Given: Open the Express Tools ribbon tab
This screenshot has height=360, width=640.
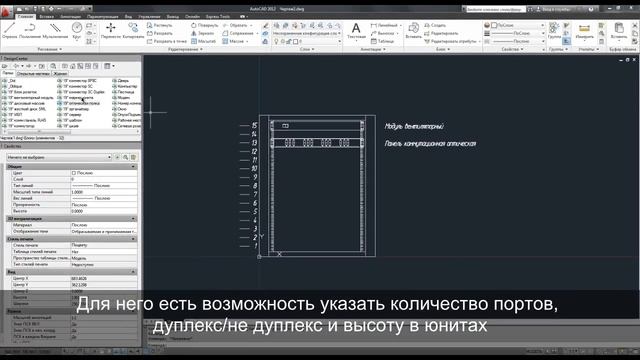Looking at the screenshot, I should click(x=218, y=16).
